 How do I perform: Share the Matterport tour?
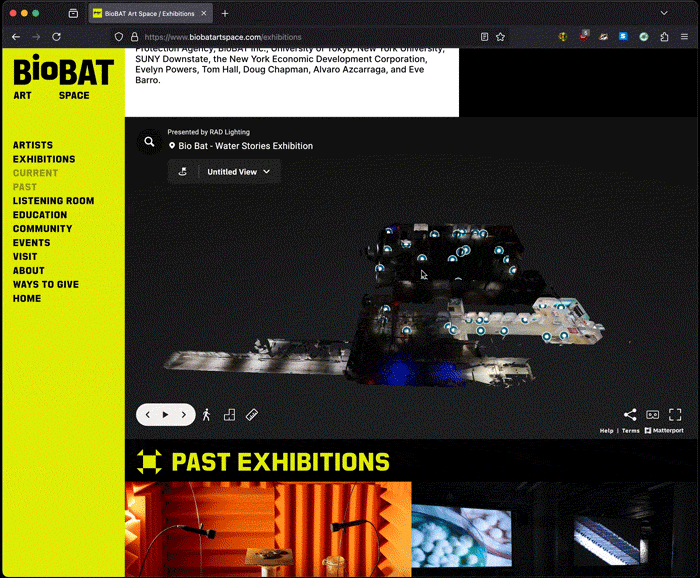630,414
